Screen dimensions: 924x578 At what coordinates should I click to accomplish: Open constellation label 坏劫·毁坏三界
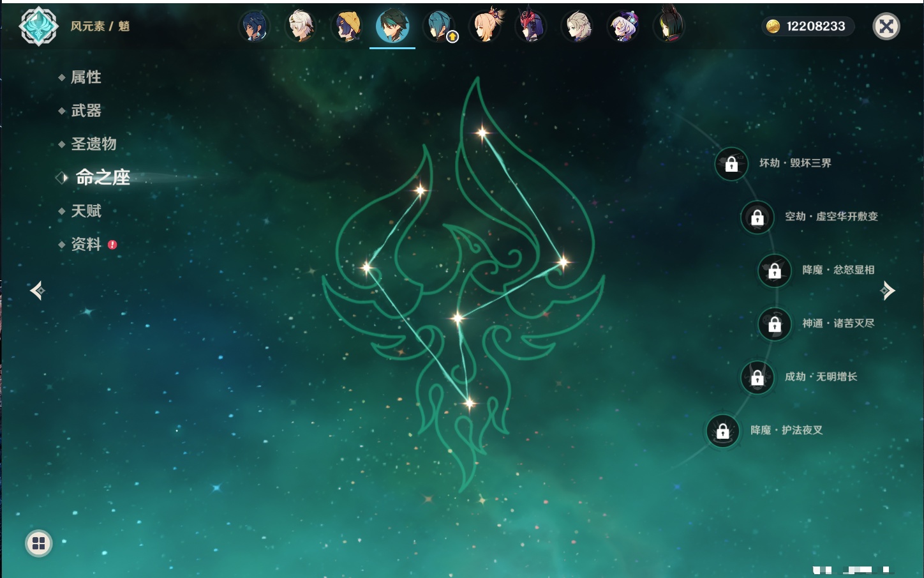795,163
